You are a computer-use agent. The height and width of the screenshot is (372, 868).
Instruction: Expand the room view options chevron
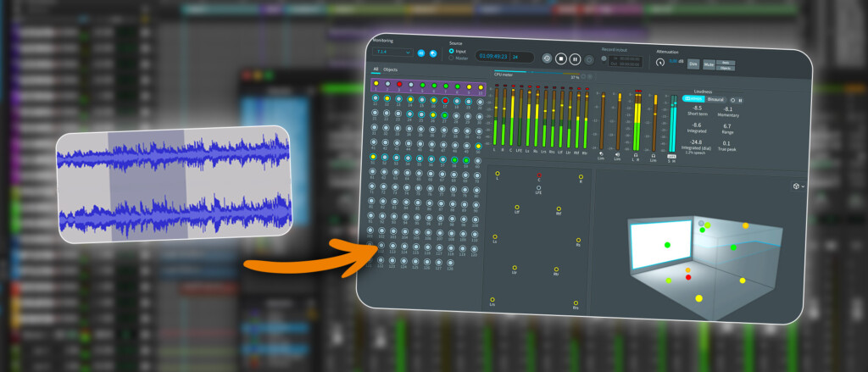coord(803,187)
